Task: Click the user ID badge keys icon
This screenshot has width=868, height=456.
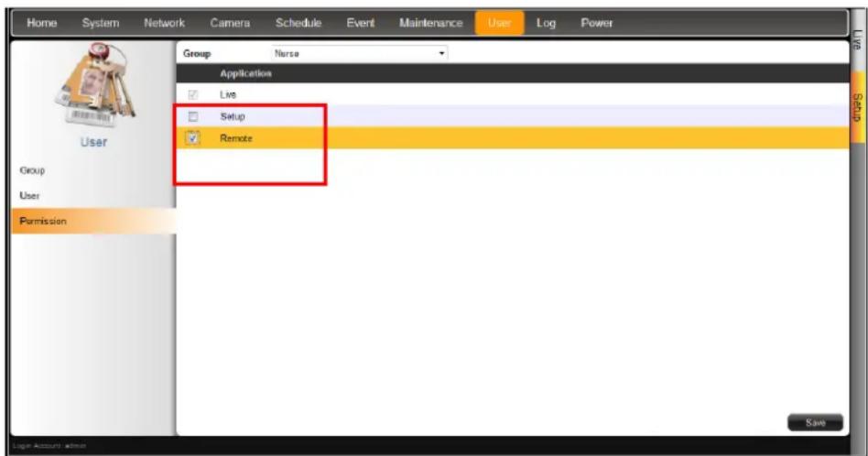Action: [95, 84]
